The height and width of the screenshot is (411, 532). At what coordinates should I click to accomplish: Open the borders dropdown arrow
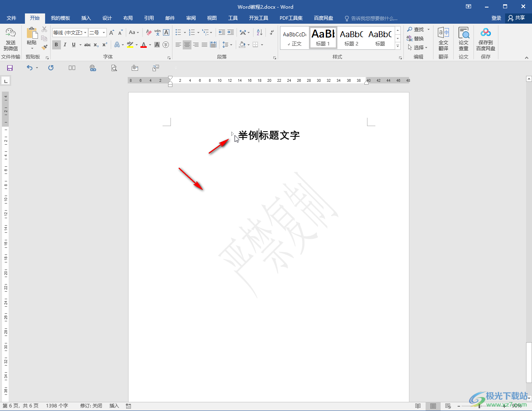pyautogui.click(x=262, y=45)
